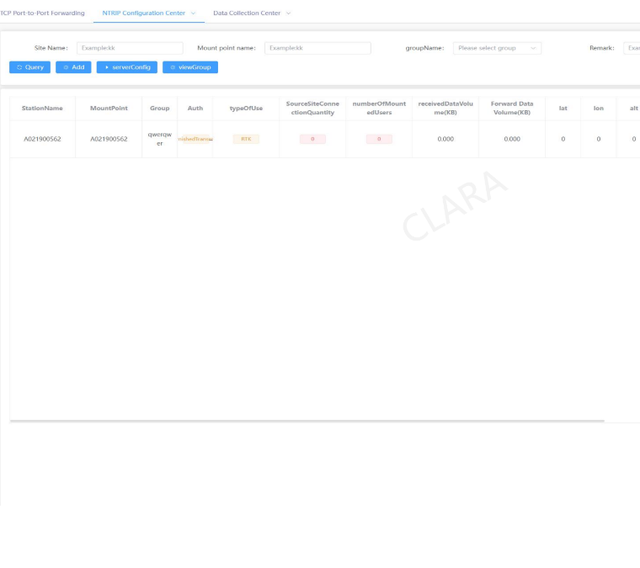Click the Auth column header
This screenshot has width=640, height=568.
pos(195,108)
